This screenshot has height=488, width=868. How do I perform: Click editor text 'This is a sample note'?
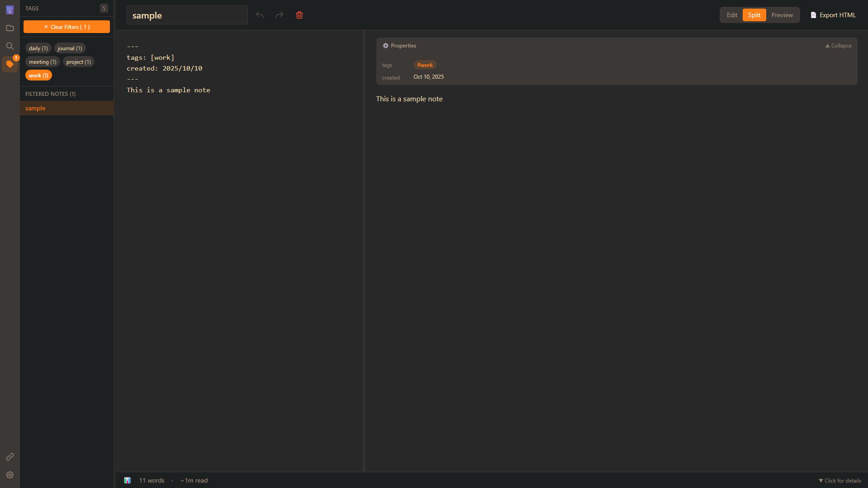click(168, 90)
